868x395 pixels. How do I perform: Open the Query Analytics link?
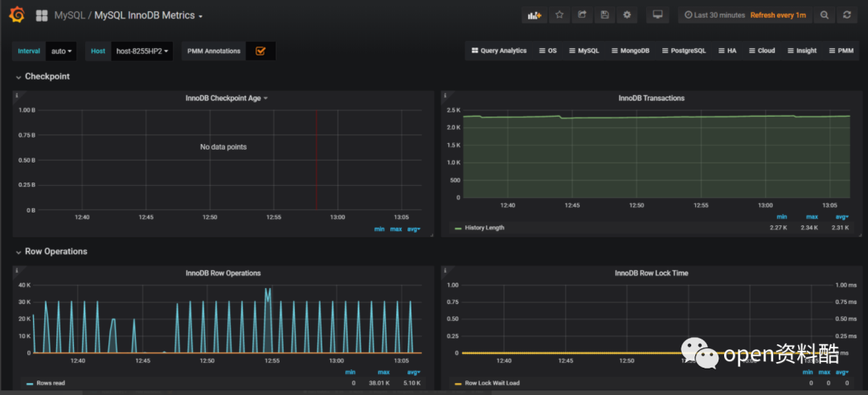pyautogui.click(x=499, y=51)
